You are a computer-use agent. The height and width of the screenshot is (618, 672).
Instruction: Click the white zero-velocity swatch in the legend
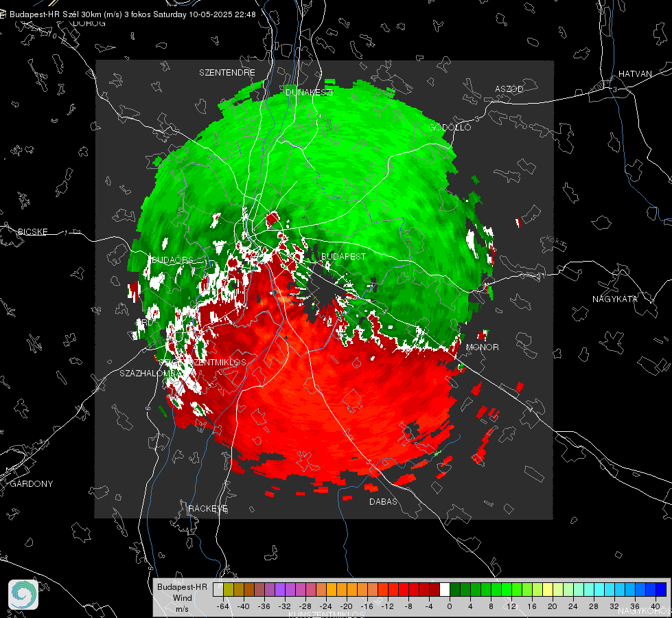(x=445, y=589)
